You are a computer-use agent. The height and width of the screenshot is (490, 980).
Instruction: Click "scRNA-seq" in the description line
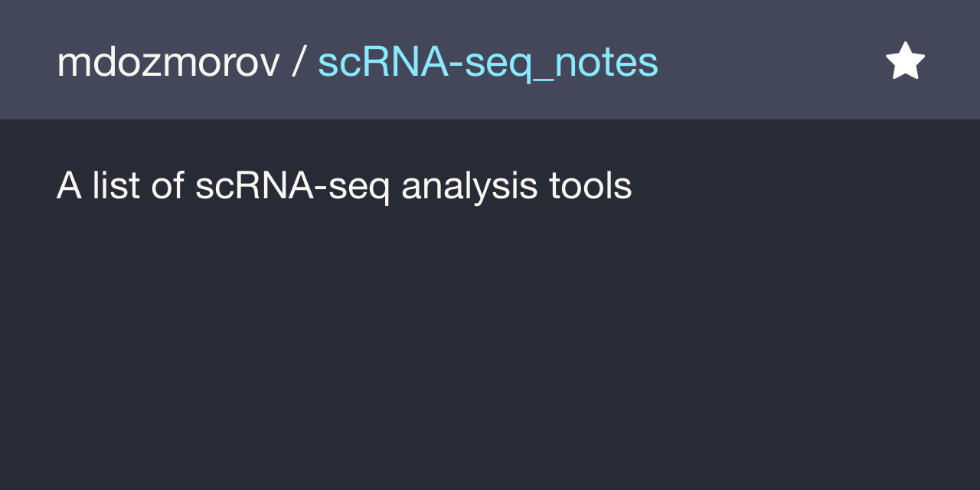[x=292, y=186]
